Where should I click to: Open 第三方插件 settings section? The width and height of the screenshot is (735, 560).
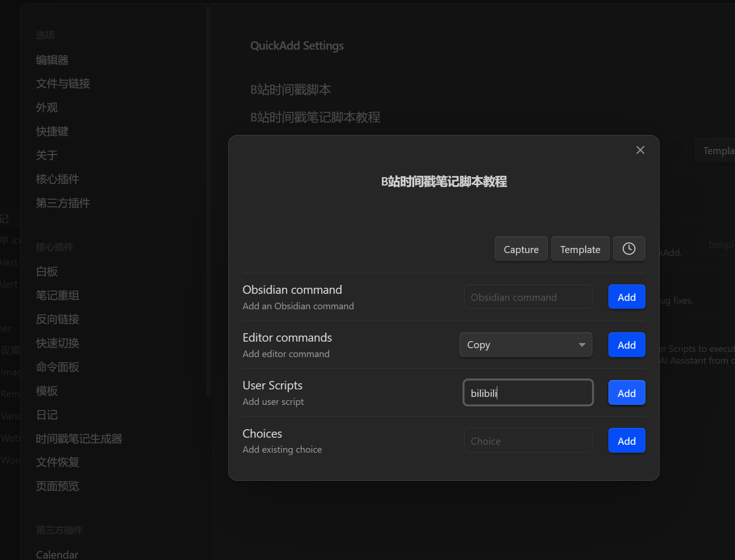(63, 203)
